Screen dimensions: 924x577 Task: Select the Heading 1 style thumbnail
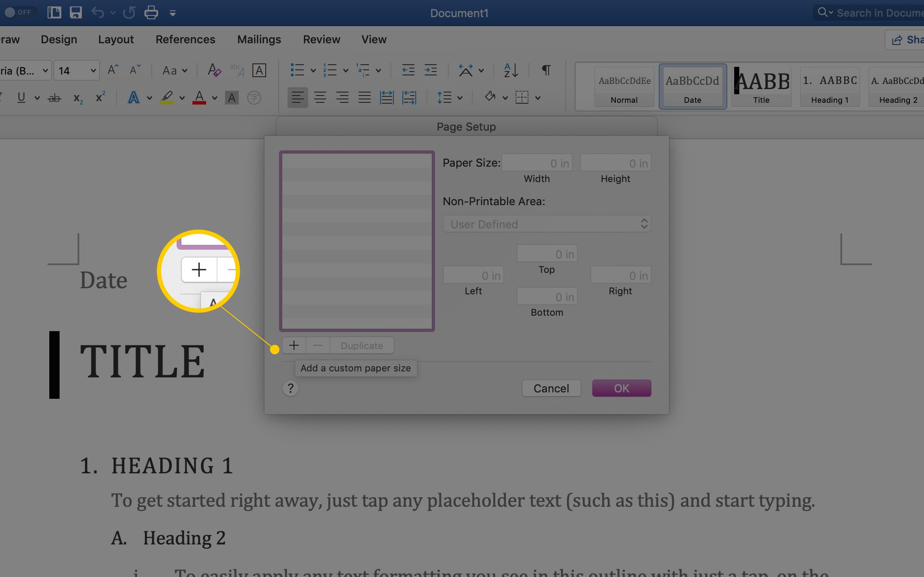pos(830,87)
